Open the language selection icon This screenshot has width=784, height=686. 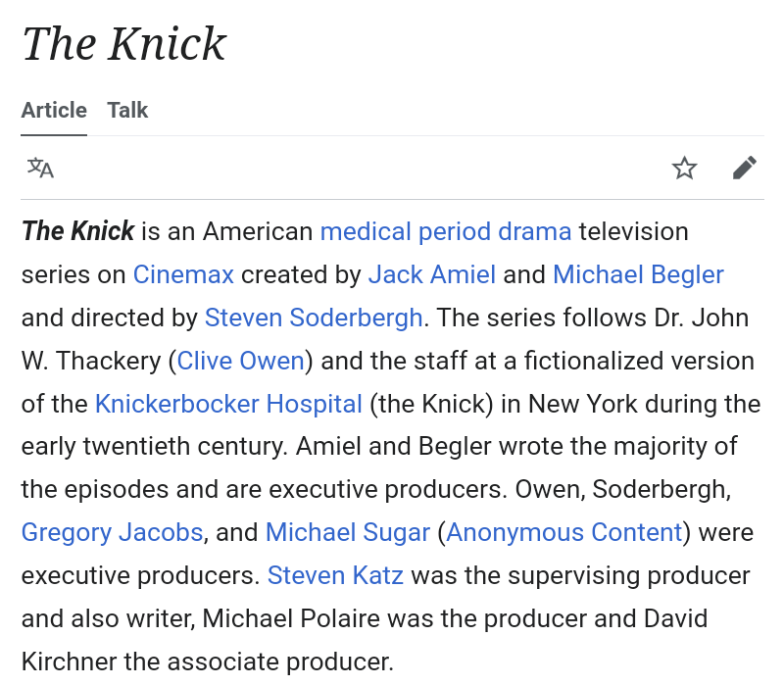point(40,168)
